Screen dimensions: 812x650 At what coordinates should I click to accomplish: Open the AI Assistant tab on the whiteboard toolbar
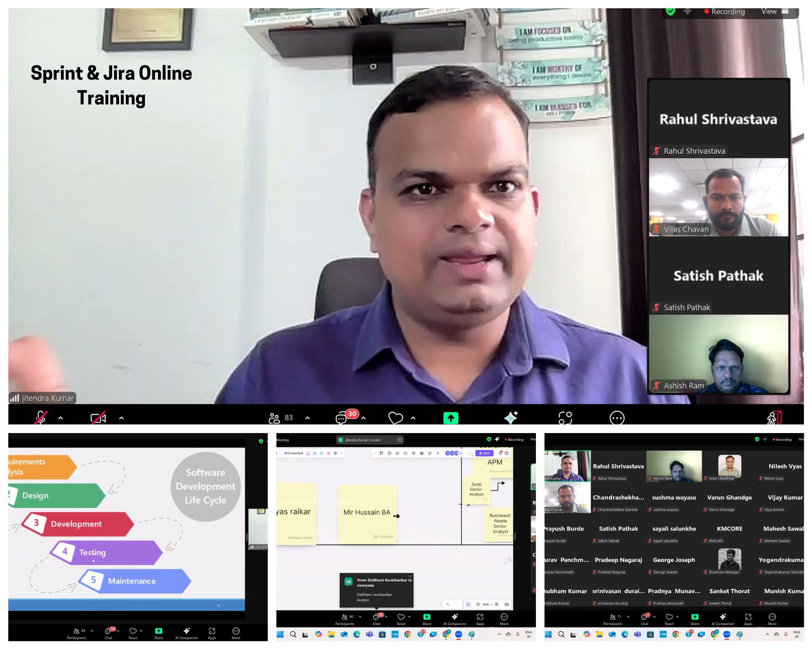[x=294, y=453]
